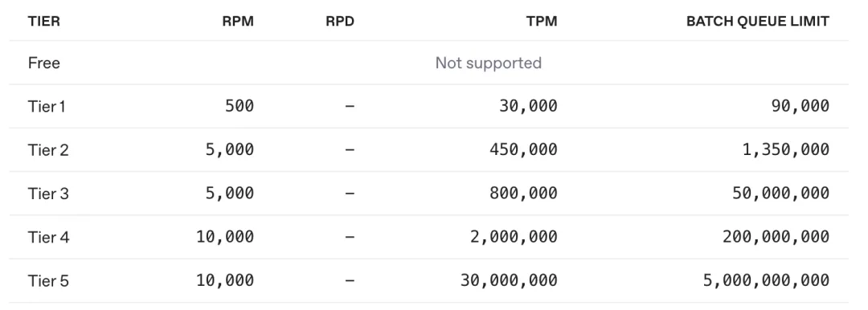The width and height of the screenshot is (868, 310).
Task: Select the Free tier row label
Action: (x=43, y=63)
